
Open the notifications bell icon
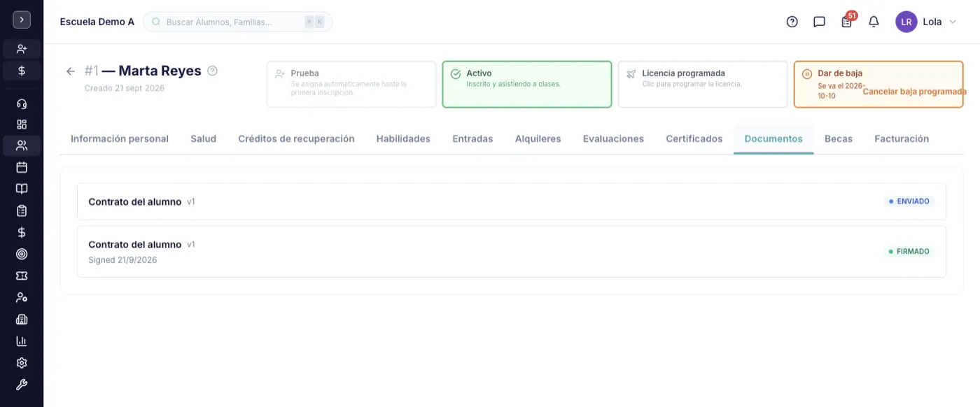point(874,22)
